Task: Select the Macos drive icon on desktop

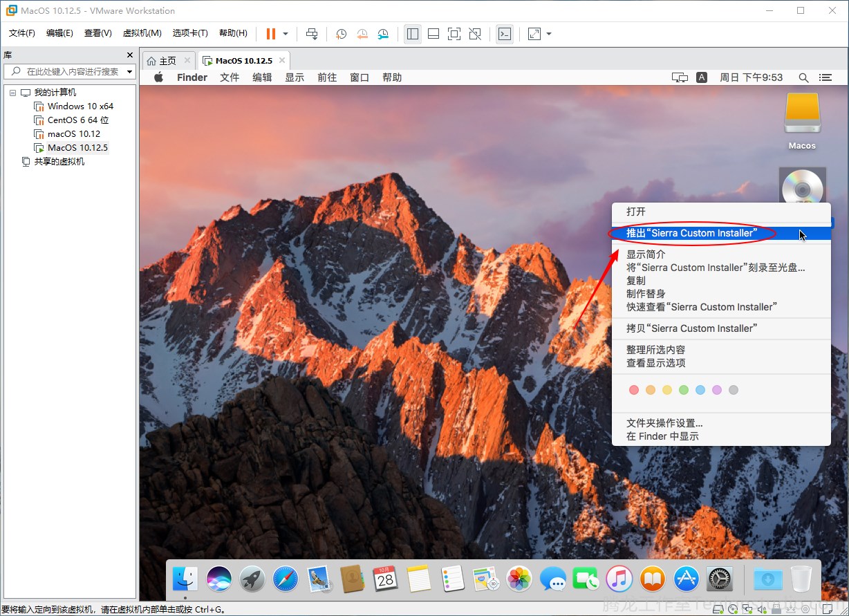Action: coord(802,114)
